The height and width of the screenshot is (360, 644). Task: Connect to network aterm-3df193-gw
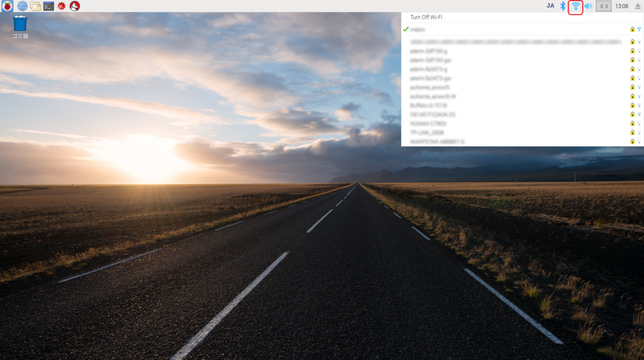pos(523,60)
